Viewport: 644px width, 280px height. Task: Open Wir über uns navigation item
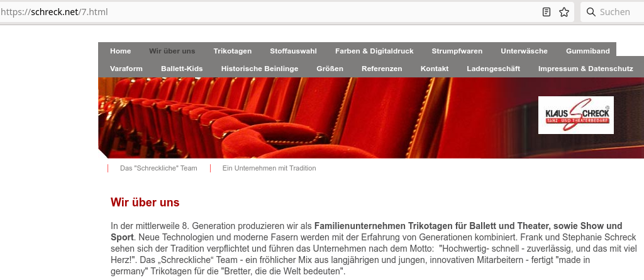point(172,51)
